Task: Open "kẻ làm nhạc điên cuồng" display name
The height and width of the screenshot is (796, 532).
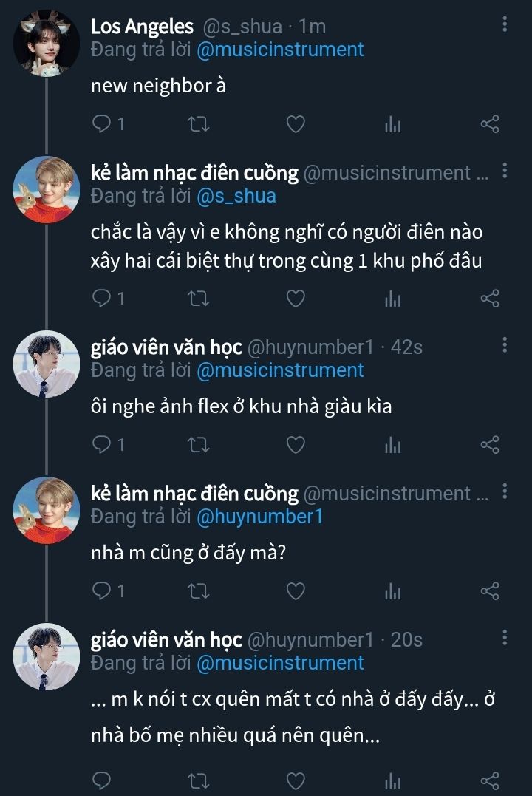Action: click(194, 173)
